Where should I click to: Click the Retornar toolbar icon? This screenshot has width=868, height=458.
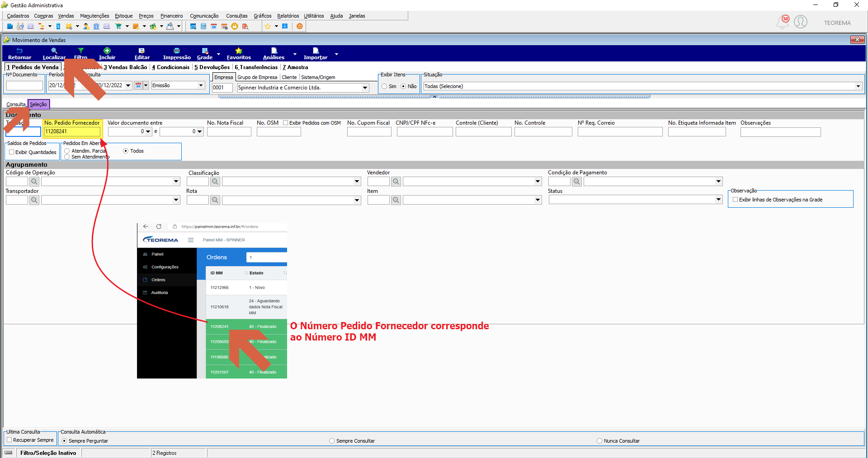click(x=19, y=54)
